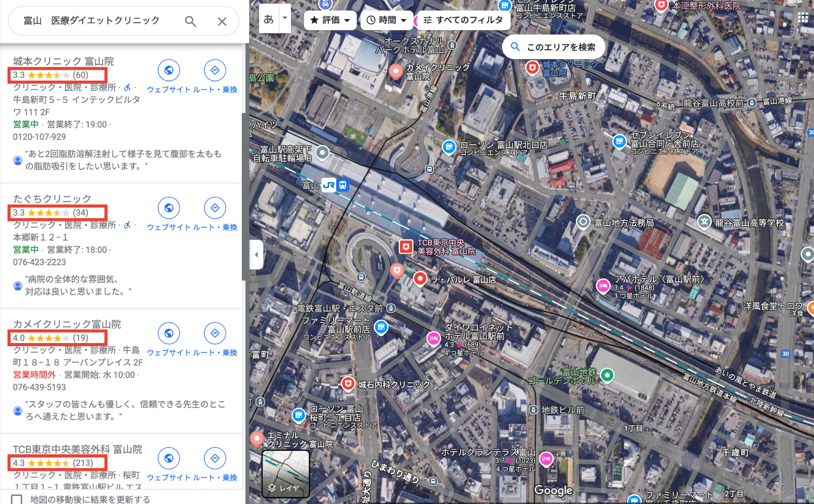Click 城本クリニック rating 3.3 (60)
814x504 pixels.
click(x=50, y=75)
